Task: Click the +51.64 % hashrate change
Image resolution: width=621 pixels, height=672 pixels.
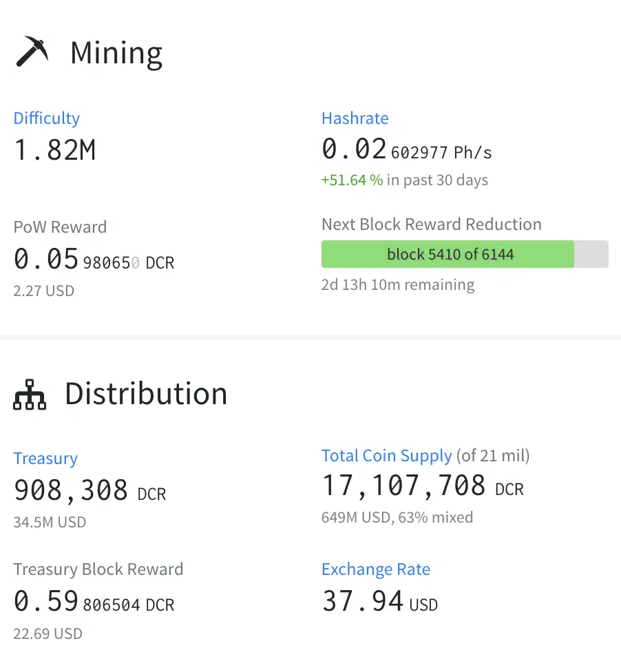Action: (352, 180)
